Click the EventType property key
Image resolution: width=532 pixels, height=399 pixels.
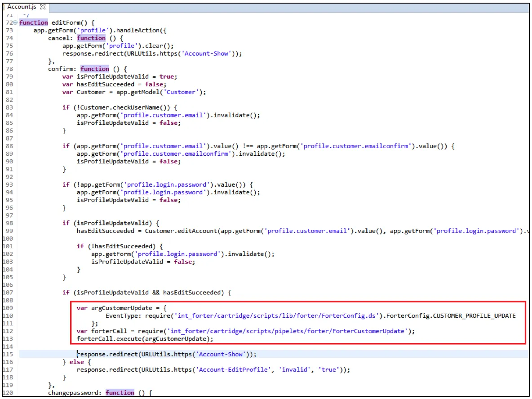[x=123, y=316]
